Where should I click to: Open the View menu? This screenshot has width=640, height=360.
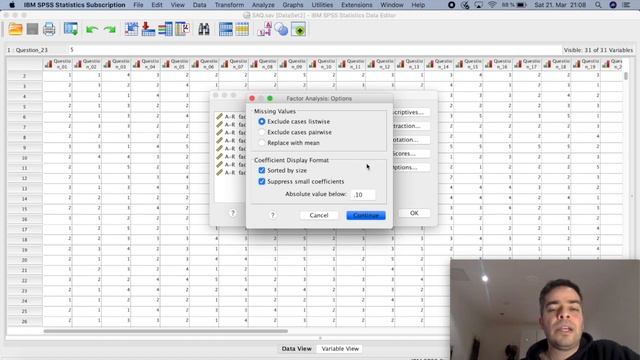click(x=178, y=5)
